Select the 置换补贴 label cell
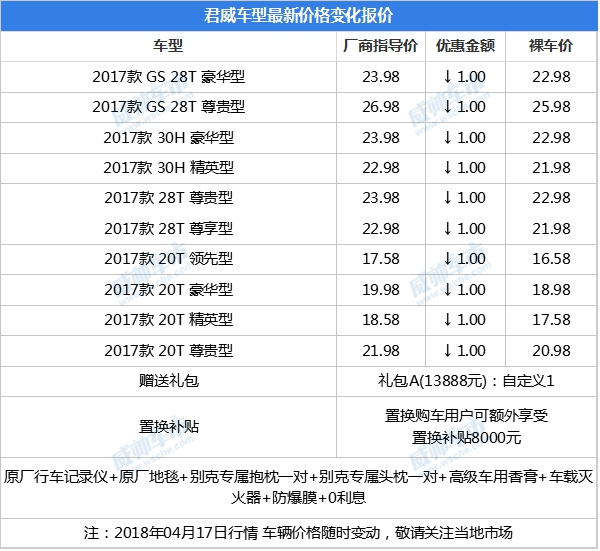 tap(168, 427)
